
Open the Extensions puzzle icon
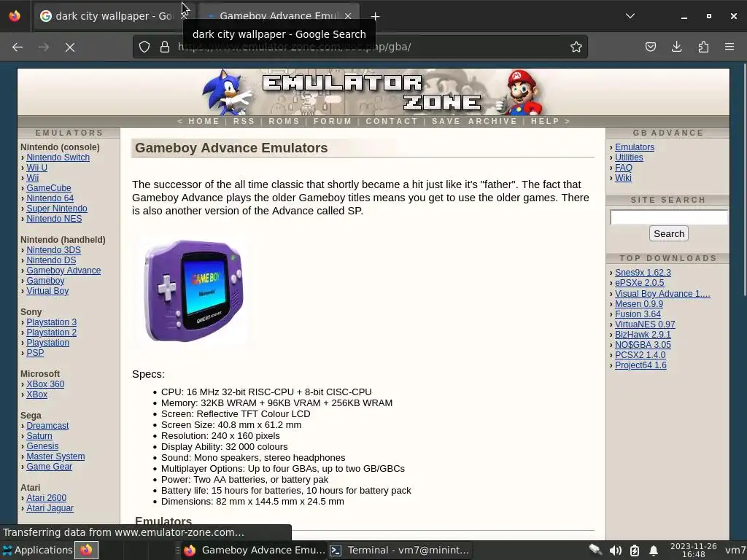(703, 47)
